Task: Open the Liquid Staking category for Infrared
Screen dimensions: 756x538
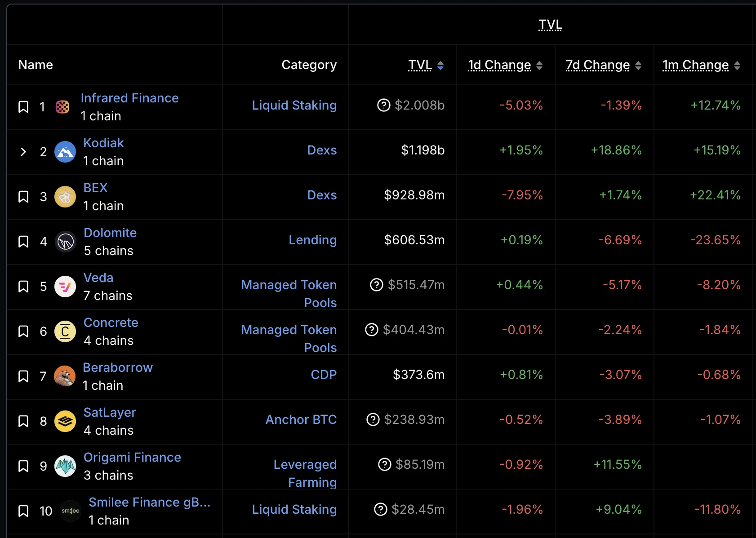Action: (294, 105)
